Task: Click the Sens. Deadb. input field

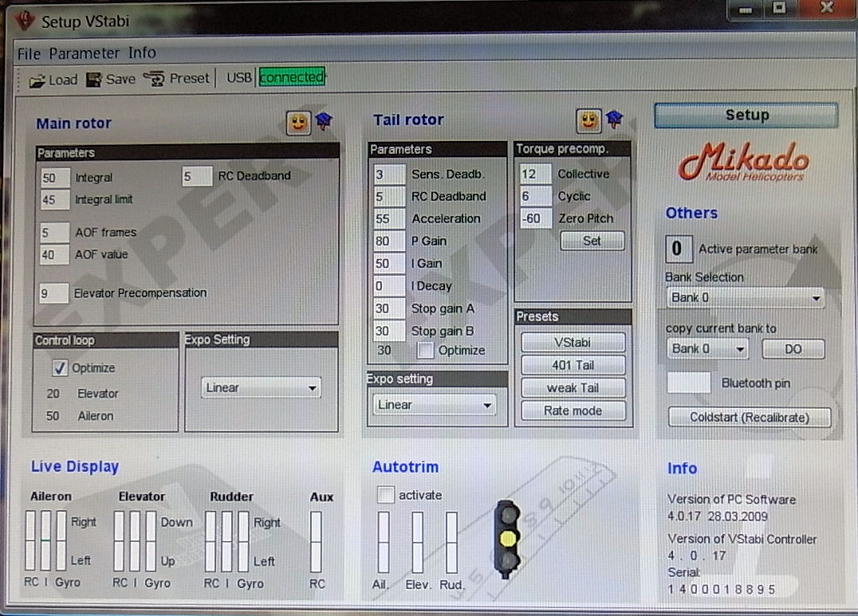Action: 389,175
